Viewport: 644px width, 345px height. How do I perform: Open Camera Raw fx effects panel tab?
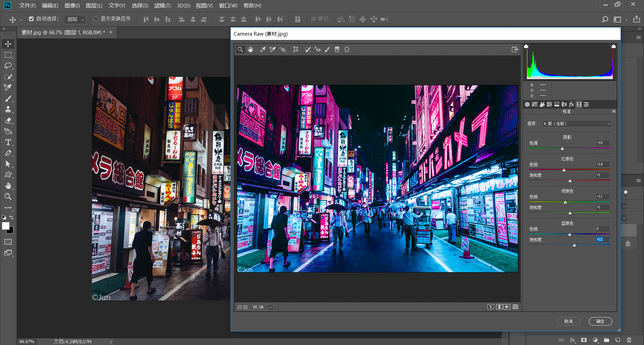click(572, 104)
